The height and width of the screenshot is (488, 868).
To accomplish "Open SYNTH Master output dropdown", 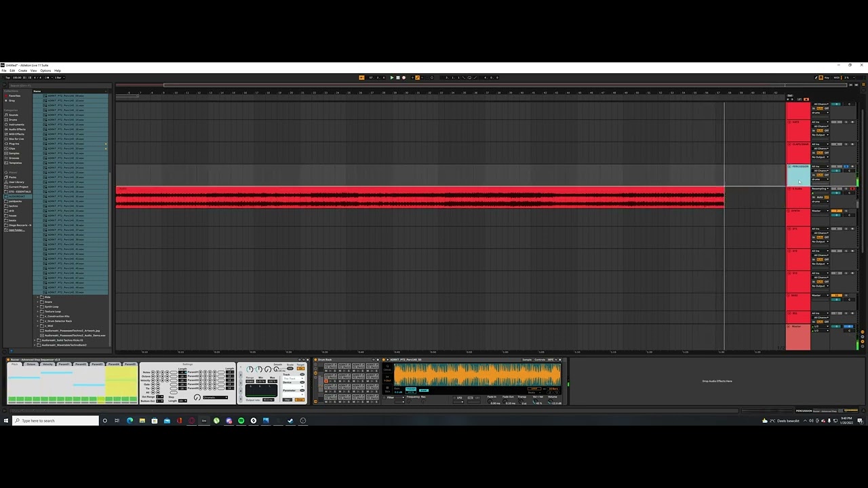I will coord(820,211).
